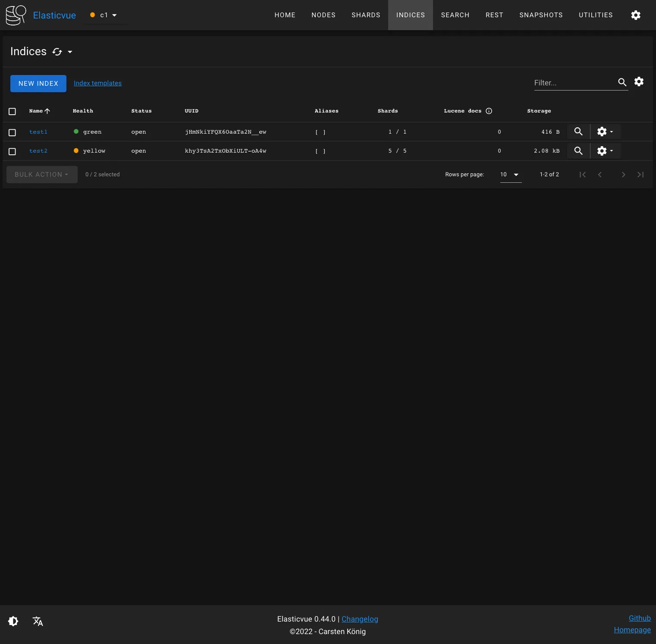The width and height of the screenshot is (656, 644).
Task: Select the test1 row checkbox
Action: click(x=12, y=132)
